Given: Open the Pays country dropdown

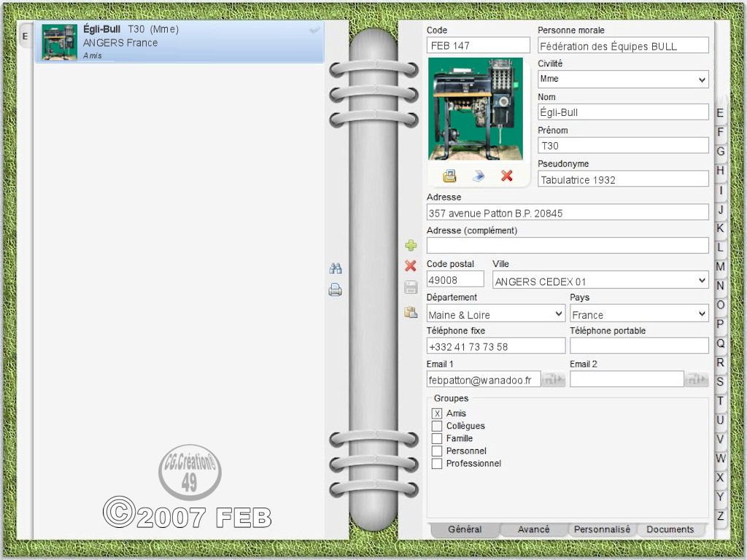Looking at the screenshot, I should 639,314.
